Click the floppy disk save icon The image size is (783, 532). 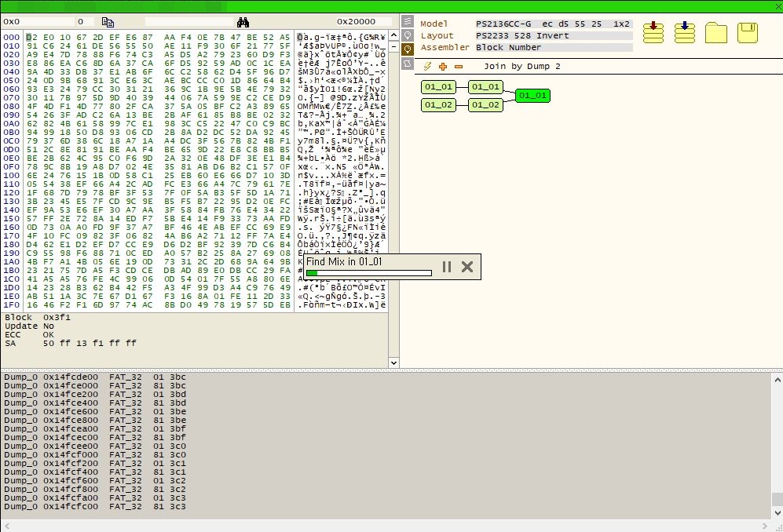pyautogui.click(x=748, y=32)
